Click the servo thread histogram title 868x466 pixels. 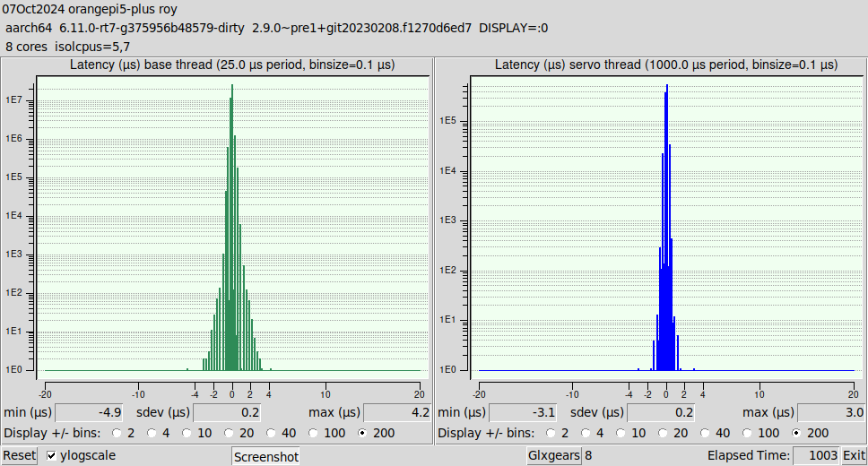666,65
